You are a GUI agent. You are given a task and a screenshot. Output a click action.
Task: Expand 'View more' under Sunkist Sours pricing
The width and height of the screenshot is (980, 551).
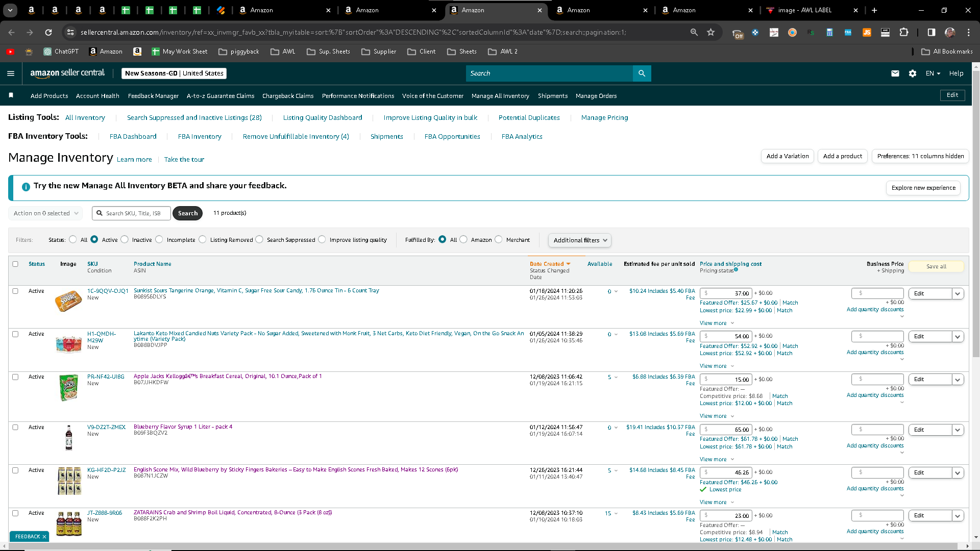pyautogui.click(x=717, y=323)
